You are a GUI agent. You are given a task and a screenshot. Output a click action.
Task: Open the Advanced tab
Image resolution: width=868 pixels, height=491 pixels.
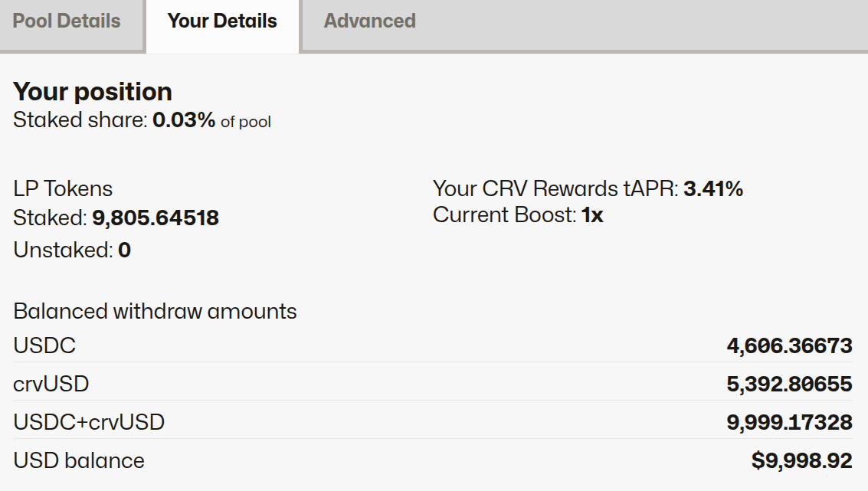pyautogui.click(x=369, y=21)
